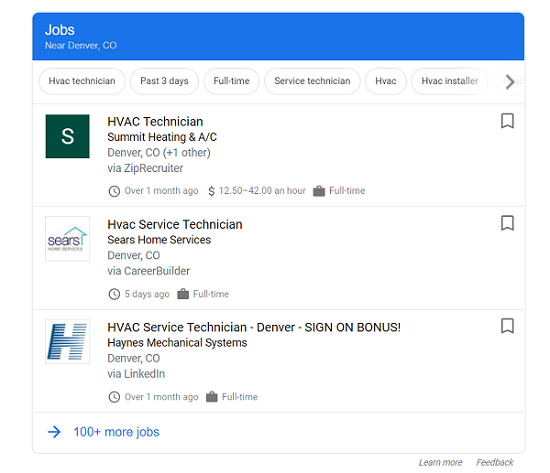Screen dimensions: 550x473
Task: Click clock icon in Summit Heating listing
Action: click(114, 191)
